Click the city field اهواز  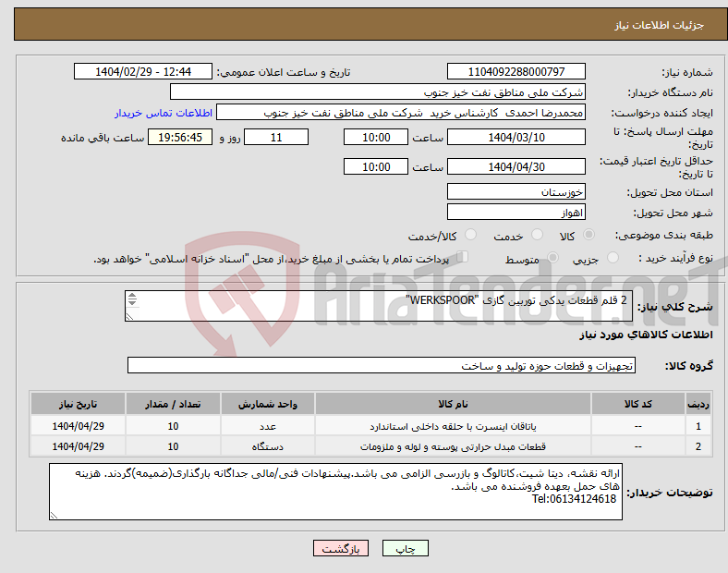516,213
